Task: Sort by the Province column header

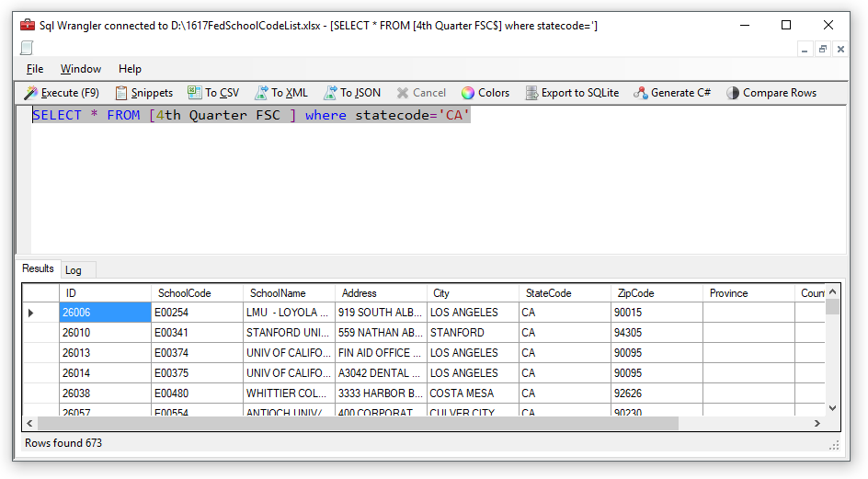Action: click(748, 293)
